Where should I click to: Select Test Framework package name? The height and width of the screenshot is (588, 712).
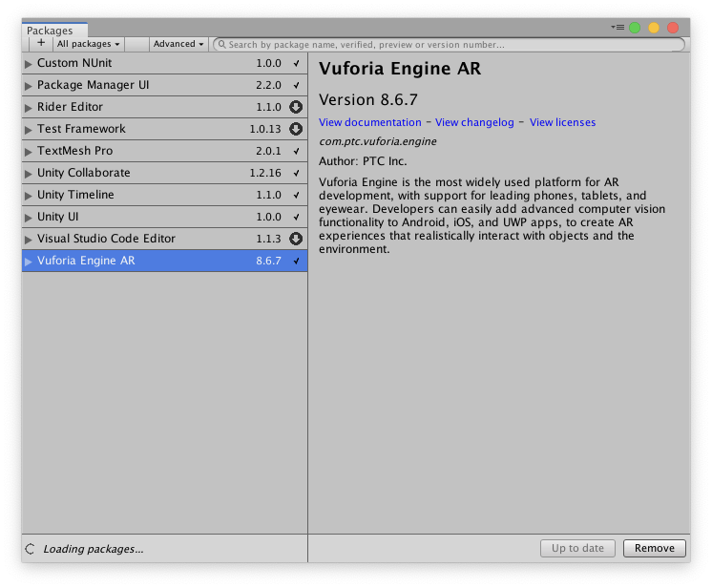coord(81,129)
